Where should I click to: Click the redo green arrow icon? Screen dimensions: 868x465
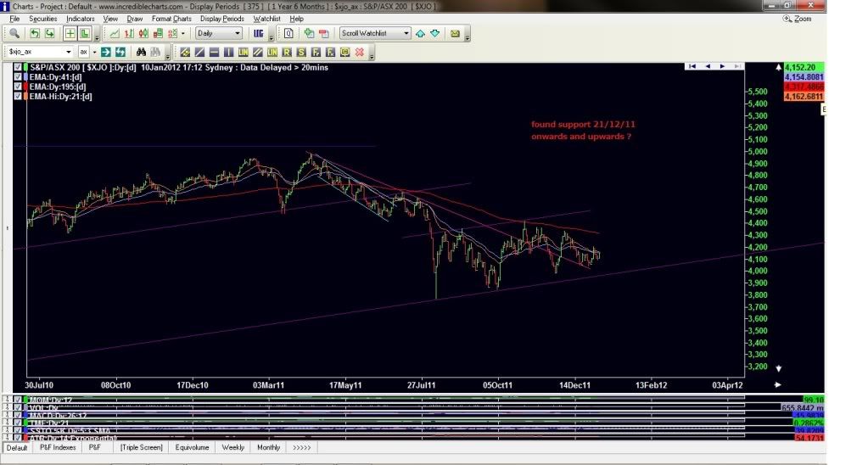50,33
